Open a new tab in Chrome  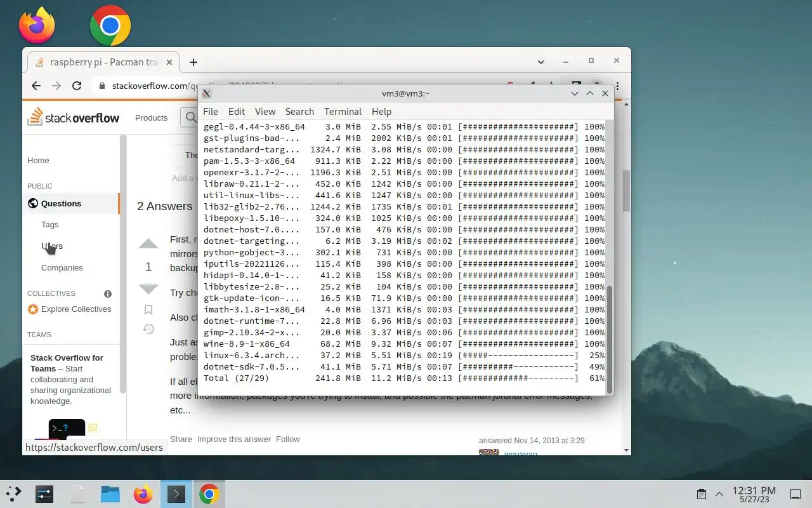193,62
